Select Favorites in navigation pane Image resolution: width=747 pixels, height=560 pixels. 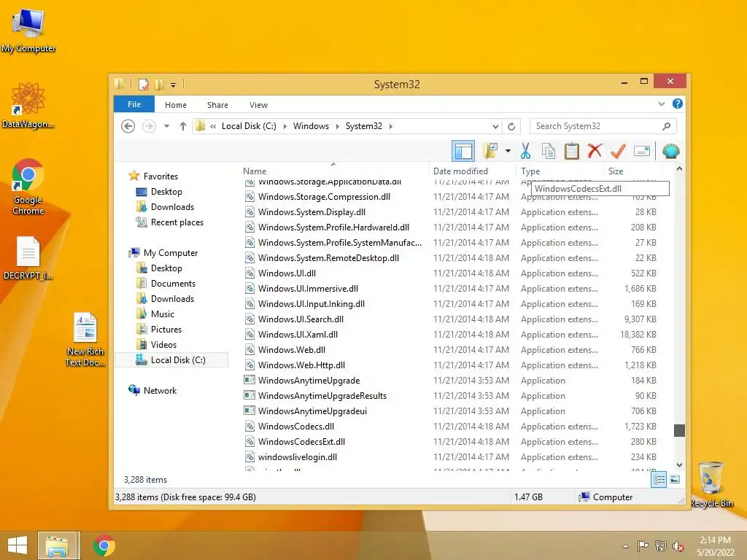(x=160, y=176)
